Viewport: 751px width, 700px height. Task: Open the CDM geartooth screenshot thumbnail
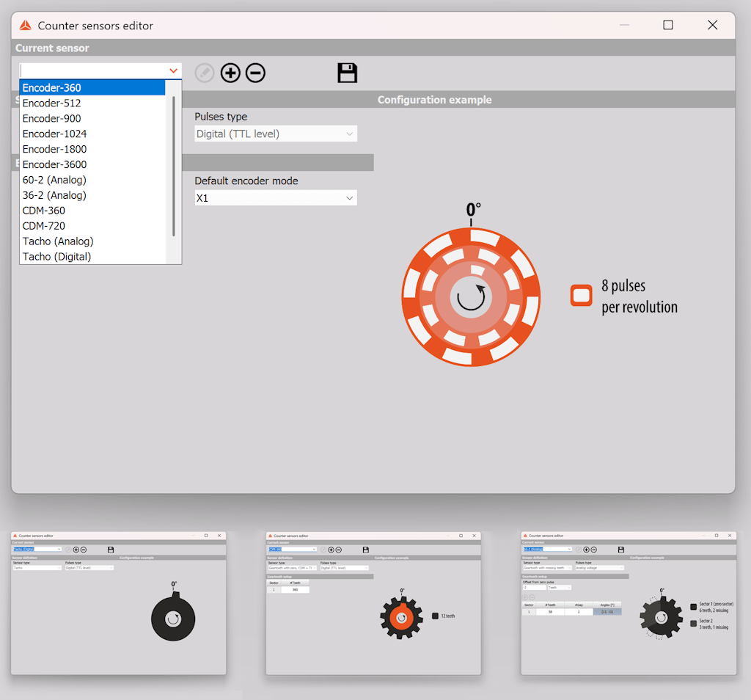(x=373, y=603)
